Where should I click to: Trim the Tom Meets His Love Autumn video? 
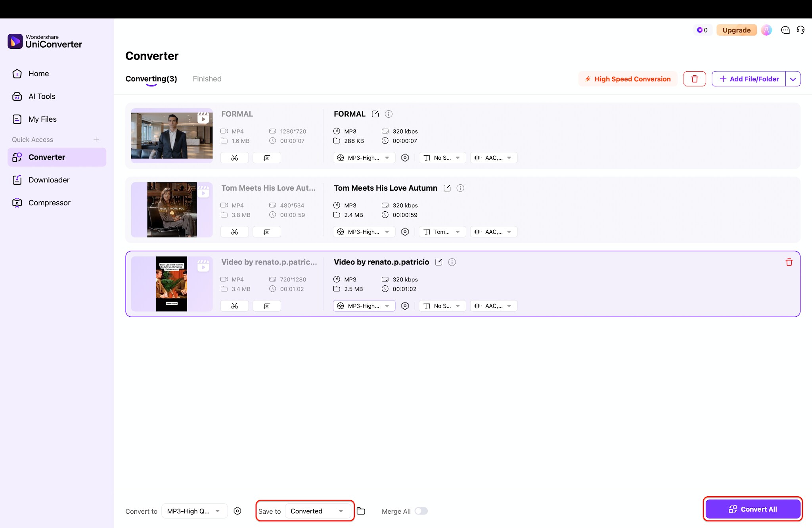tap(235, 232)
